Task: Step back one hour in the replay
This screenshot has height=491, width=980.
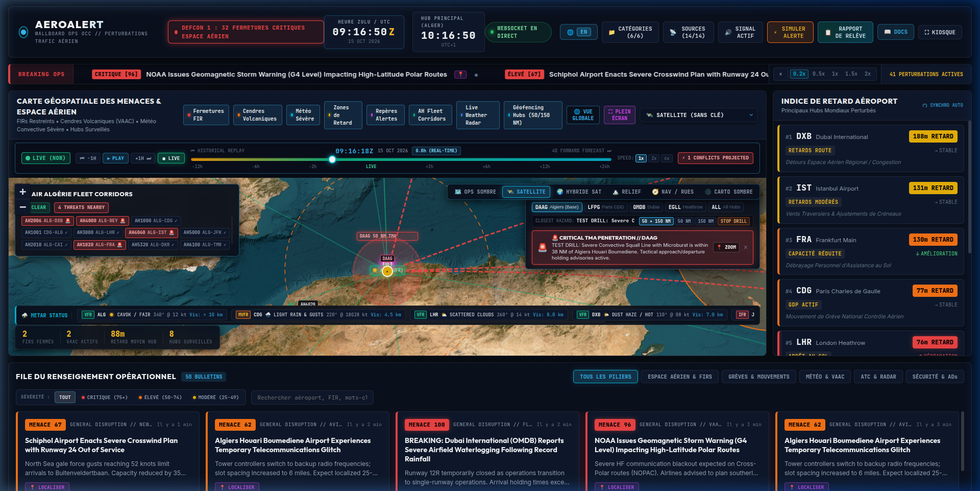Action: [x=88, y=158]
